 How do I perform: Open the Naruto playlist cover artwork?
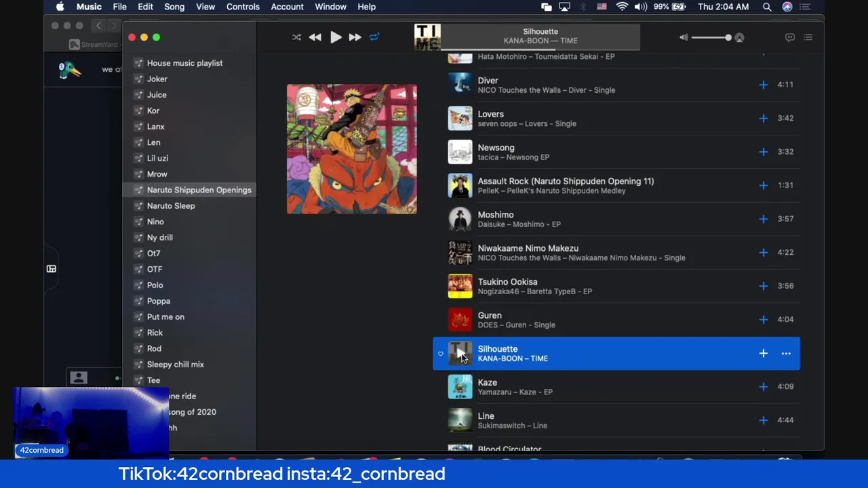pyautogui.click(x=352, y=149)
